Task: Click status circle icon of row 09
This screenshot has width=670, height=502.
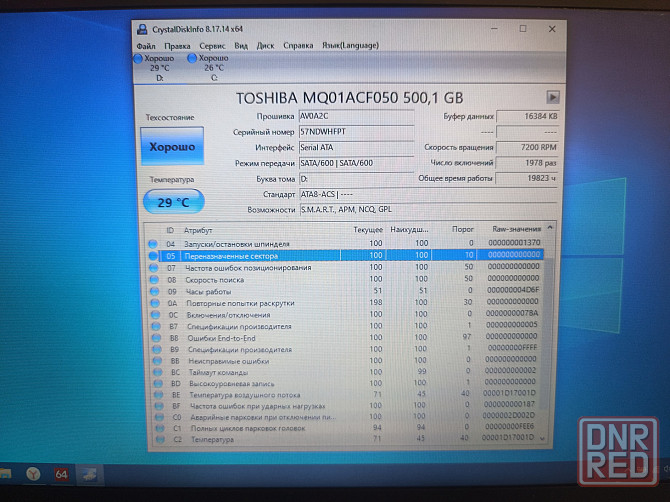Action: pyautogui.click(x=154, y=291)
